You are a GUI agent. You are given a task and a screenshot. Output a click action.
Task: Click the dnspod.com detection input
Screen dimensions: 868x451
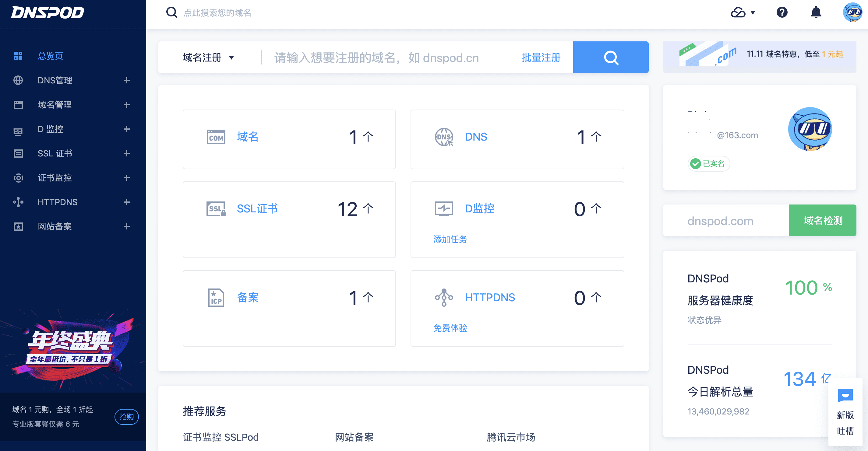[x=726, y=220]
